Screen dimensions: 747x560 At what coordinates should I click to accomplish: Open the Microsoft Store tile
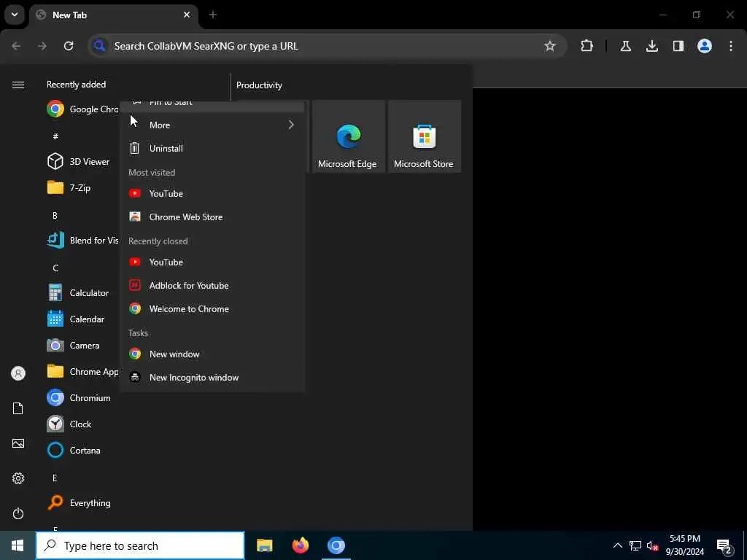pos(425,136)
